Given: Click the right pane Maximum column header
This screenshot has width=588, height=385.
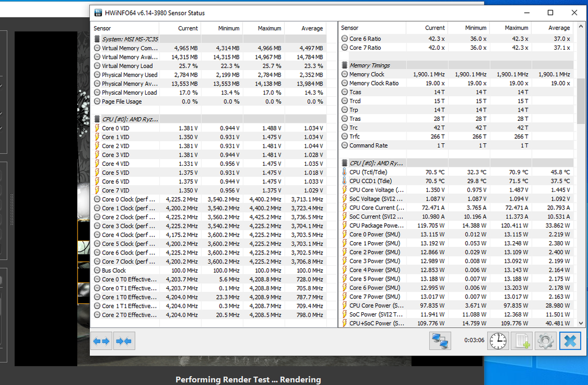Looking at the screenshot, I should [511, 28].
